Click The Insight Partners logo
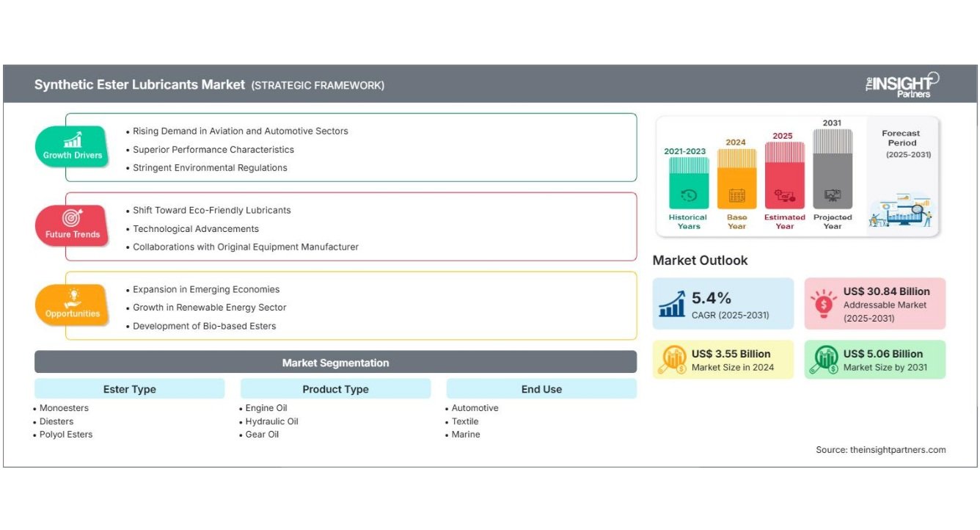The height and width of the screenshot is (530, 980). click(x=902, y=84)
